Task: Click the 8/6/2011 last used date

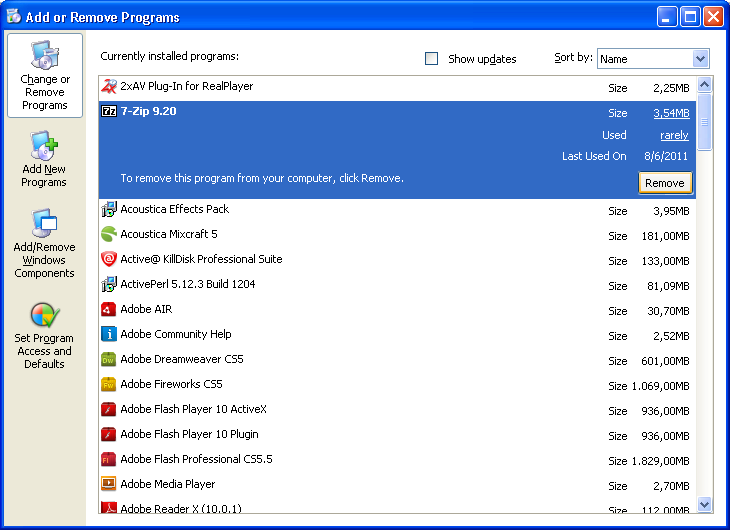Action: 666,156
